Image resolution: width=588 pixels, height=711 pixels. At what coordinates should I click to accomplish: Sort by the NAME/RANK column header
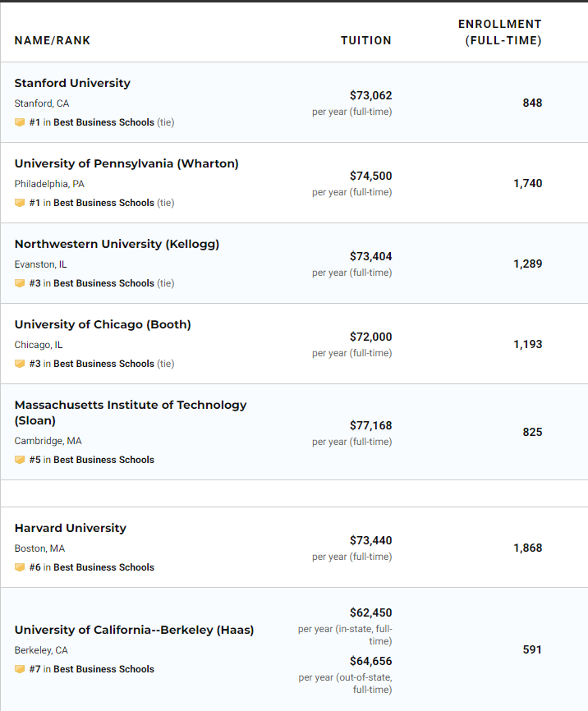[53, 40]
